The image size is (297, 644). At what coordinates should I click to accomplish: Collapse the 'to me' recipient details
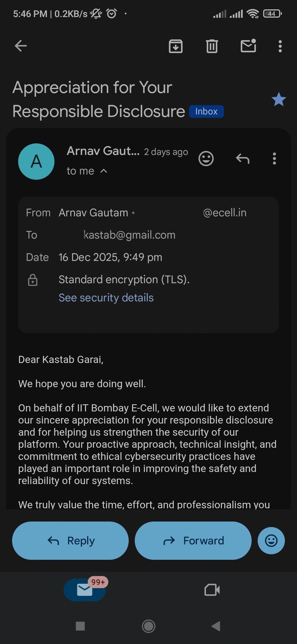pos(104,171)
